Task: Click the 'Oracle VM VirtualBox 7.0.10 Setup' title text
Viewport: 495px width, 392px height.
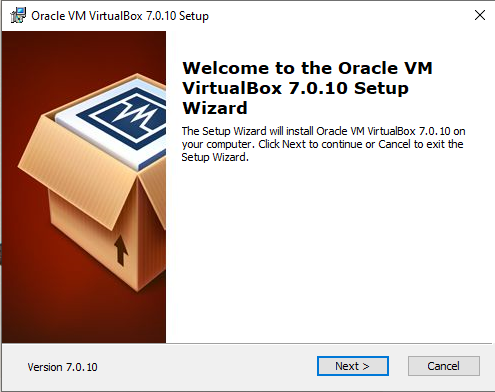Action: 120,16
